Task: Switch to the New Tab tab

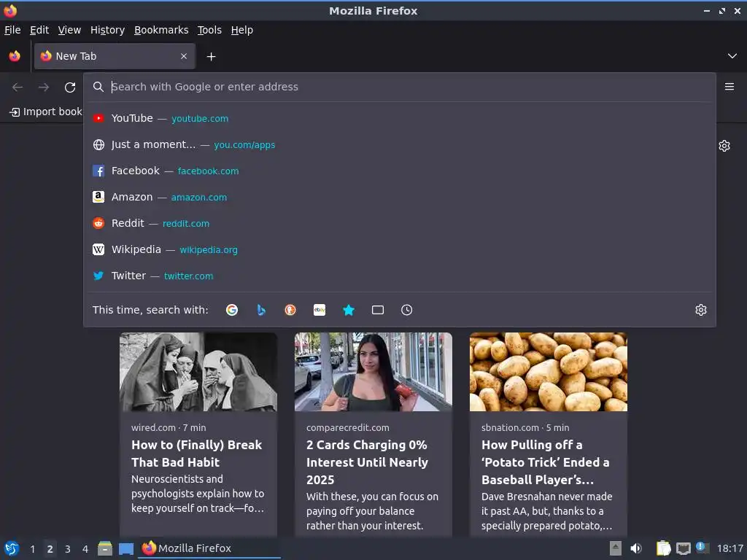Action: click(115, 56)
